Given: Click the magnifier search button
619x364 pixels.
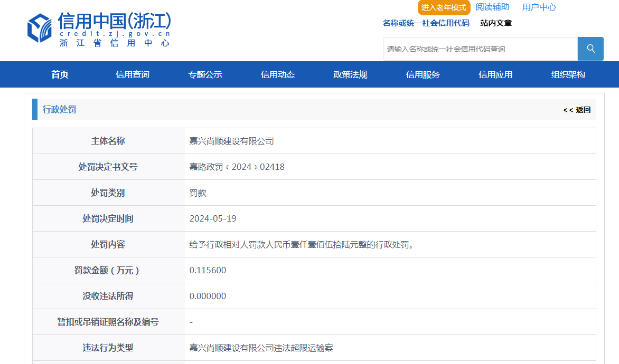Looking at the screenshot, I should (590, 49).
